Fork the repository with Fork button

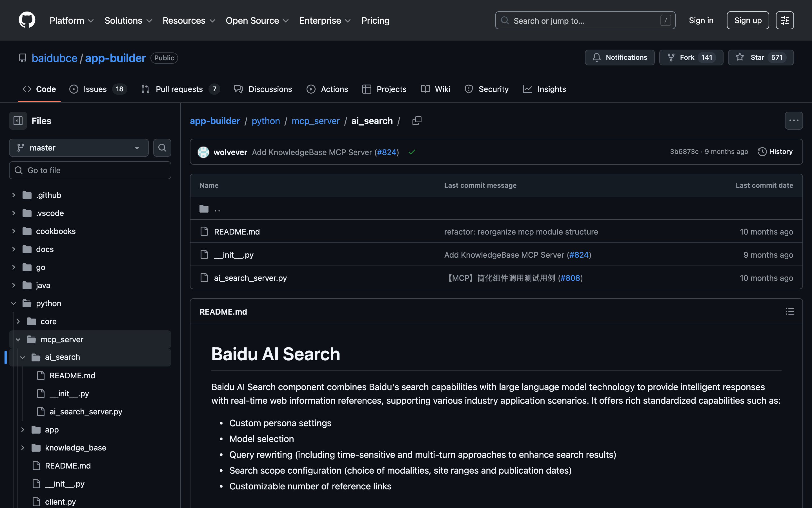(691, 58)
